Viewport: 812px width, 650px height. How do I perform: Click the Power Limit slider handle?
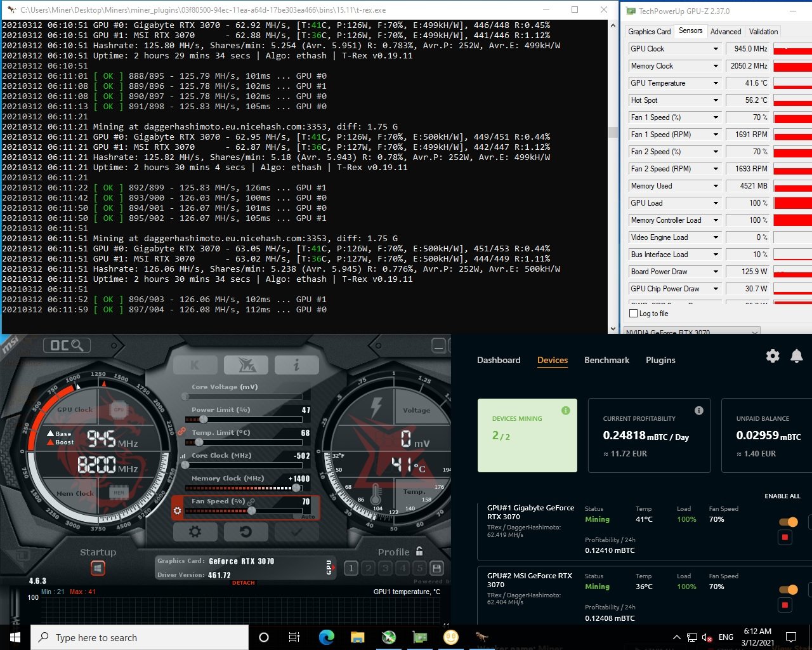click(x=203, y=420)
